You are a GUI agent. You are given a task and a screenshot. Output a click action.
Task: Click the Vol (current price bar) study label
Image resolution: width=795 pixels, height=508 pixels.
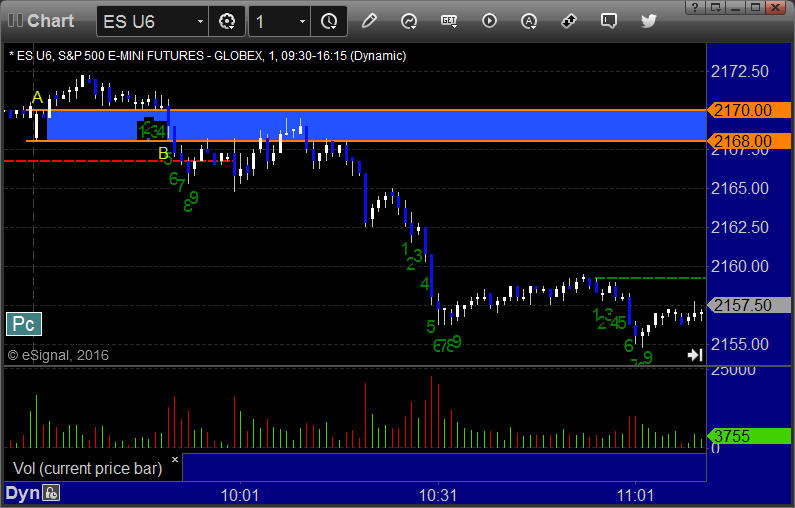coord(87,468)
